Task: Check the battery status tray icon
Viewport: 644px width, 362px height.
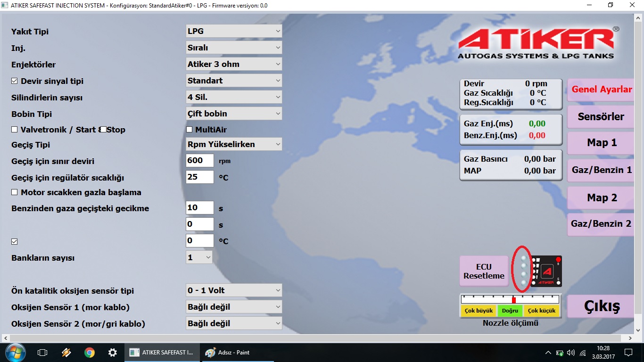Action: pos(560,353)
